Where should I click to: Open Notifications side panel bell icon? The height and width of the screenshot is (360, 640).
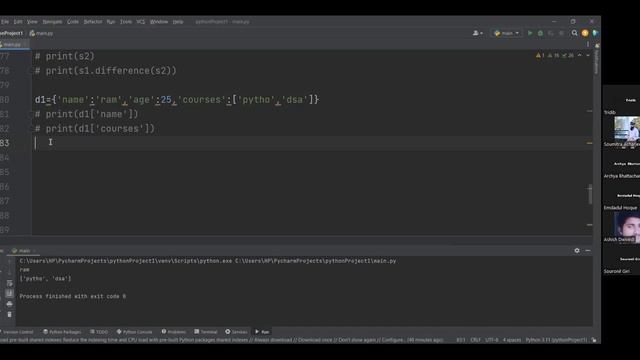click(597, 46)
